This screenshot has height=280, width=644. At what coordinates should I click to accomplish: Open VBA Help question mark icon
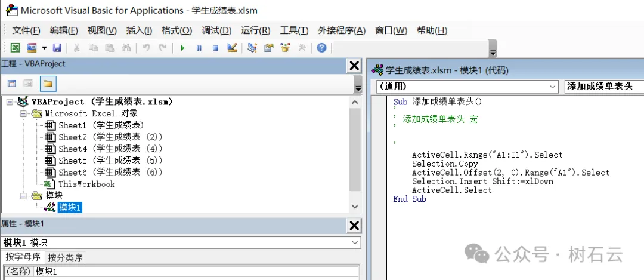321,48
